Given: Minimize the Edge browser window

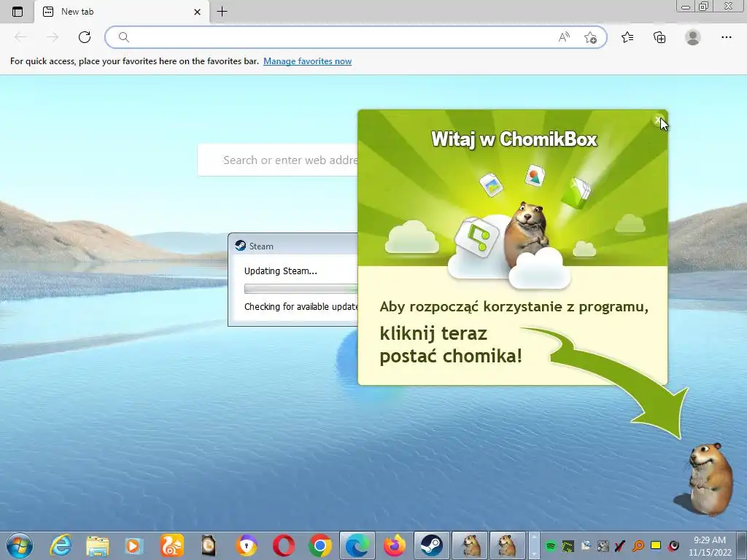Looking at the screenshot, I should 686,7.
